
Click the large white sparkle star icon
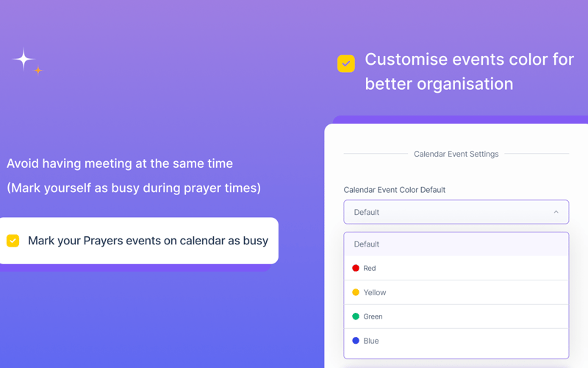(24, 60)
